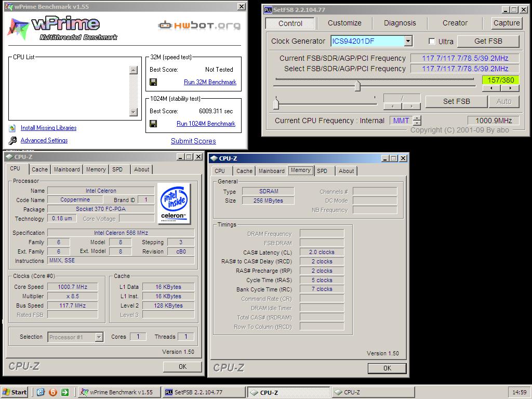Click the Intel Celeron 566 MHz specification

coord(121,233)
